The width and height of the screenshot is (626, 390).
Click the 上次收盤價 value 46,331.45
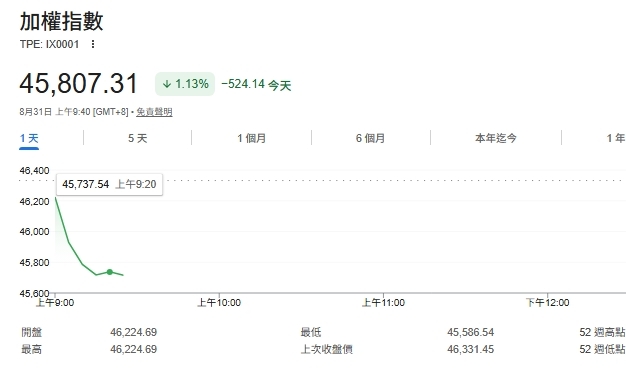pyautogui.click(x=470, y=349)
